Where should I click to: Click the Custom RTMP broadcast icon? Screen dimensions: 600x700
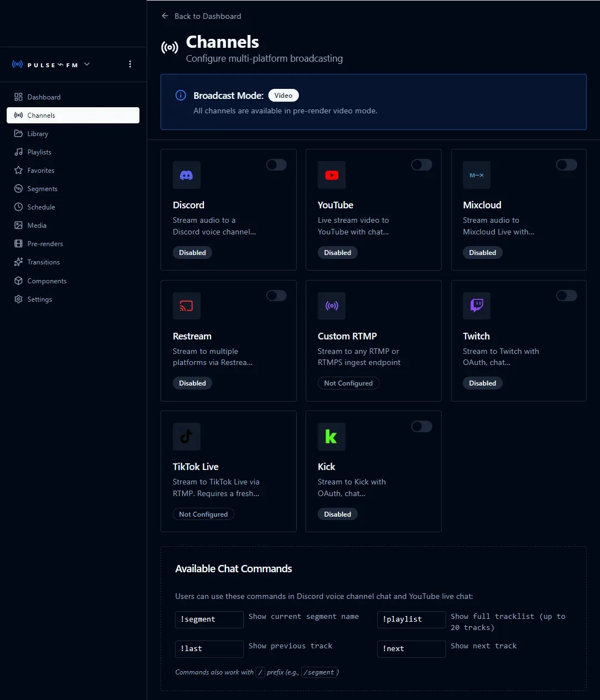[332, 306]
